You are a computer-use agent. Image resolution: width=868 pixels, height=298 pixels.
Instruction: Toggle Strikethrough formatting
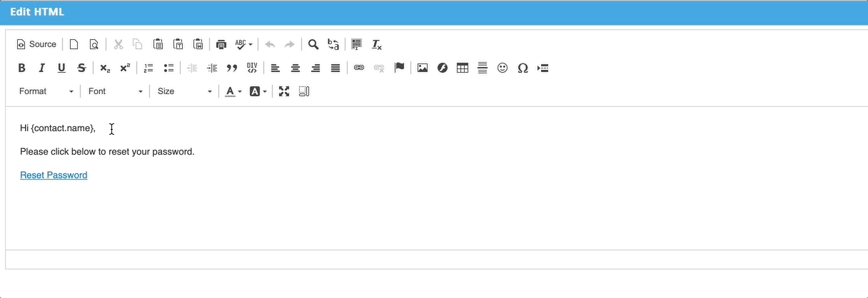82,68
